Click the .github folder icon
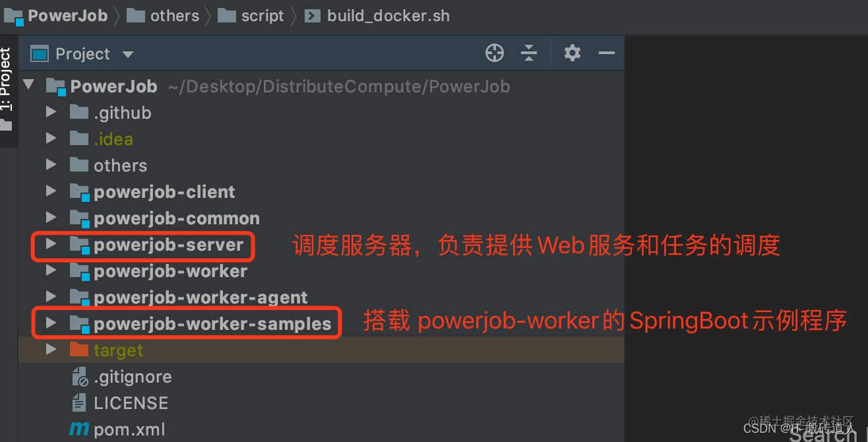868x442 pixels. click(78, 111)
